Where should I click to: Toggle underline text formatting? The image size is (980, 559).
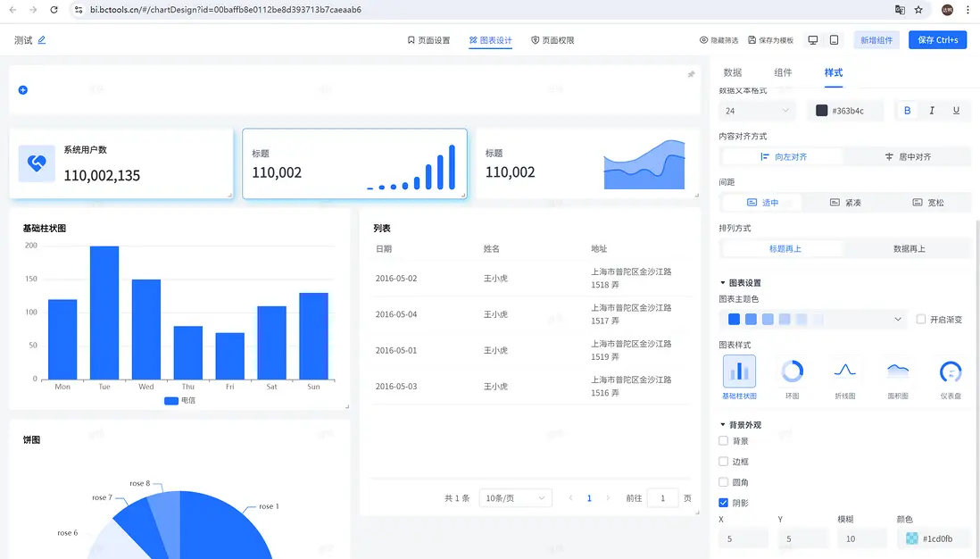point(956,111)
